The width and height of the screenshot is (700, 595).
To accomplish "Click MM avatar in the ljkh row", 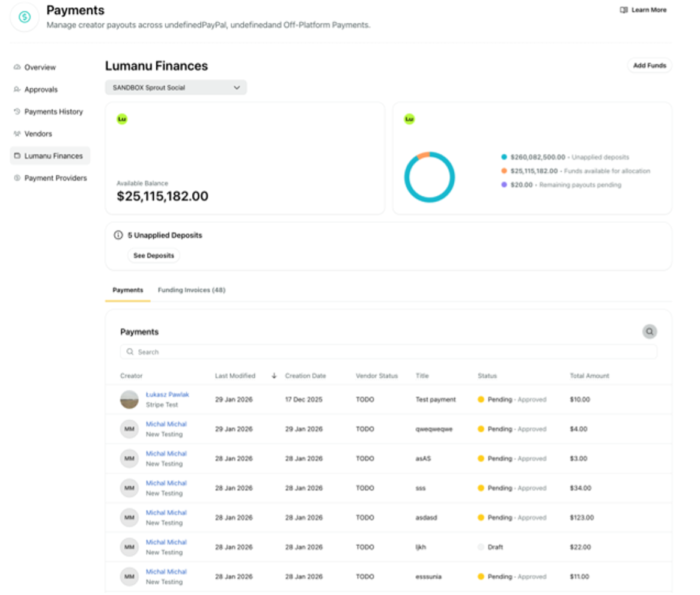I will [129, 547].
